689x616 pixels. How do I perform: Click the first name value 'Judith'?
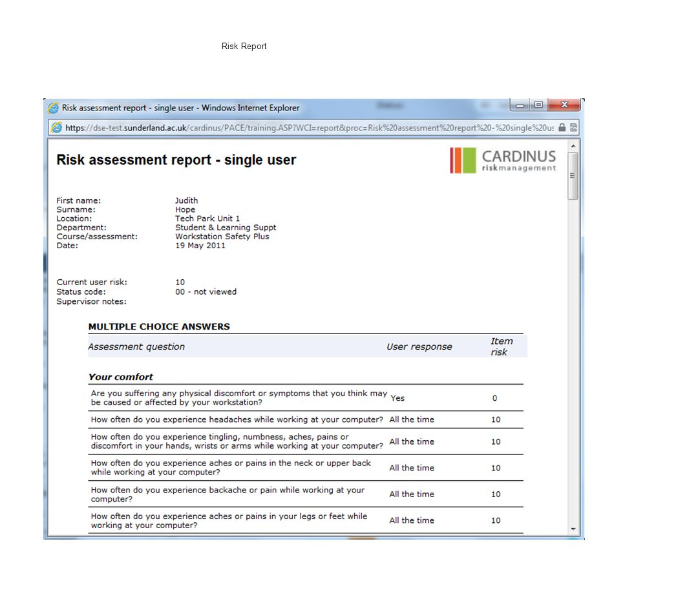click(x=186, y=200)
